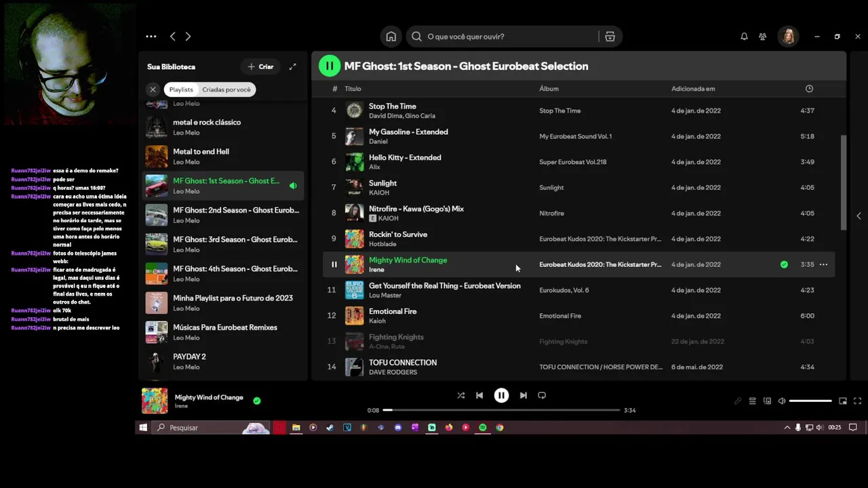The height and width of the screenshot is (488, 868).
Task: Skip to next track
Action: pos(523,395)
